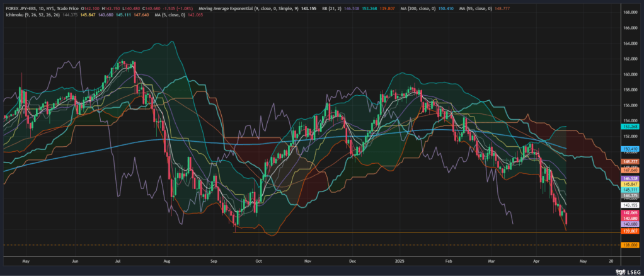Viewport: 644px width, 276px height.
Task: Click the 2025 label on time axis
Action: [x=400, y=260]
